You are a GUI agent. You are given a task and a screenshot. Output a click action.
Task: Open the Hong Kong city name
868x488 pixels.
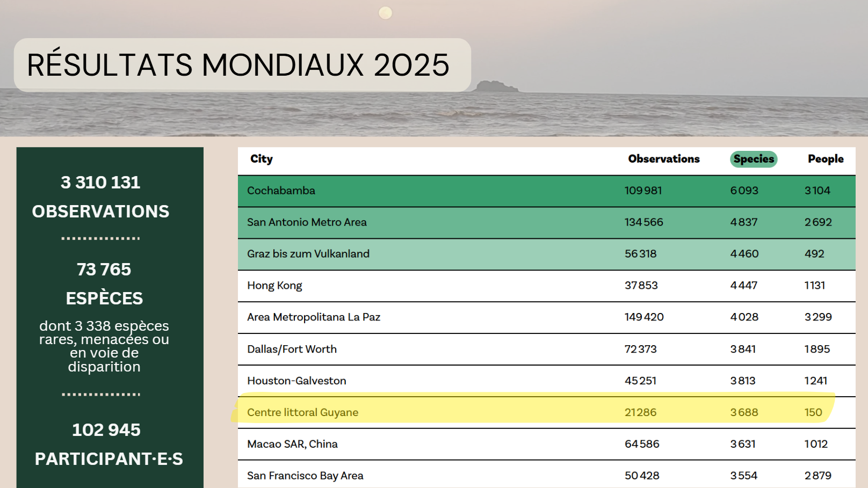click(x=274, y=286)
